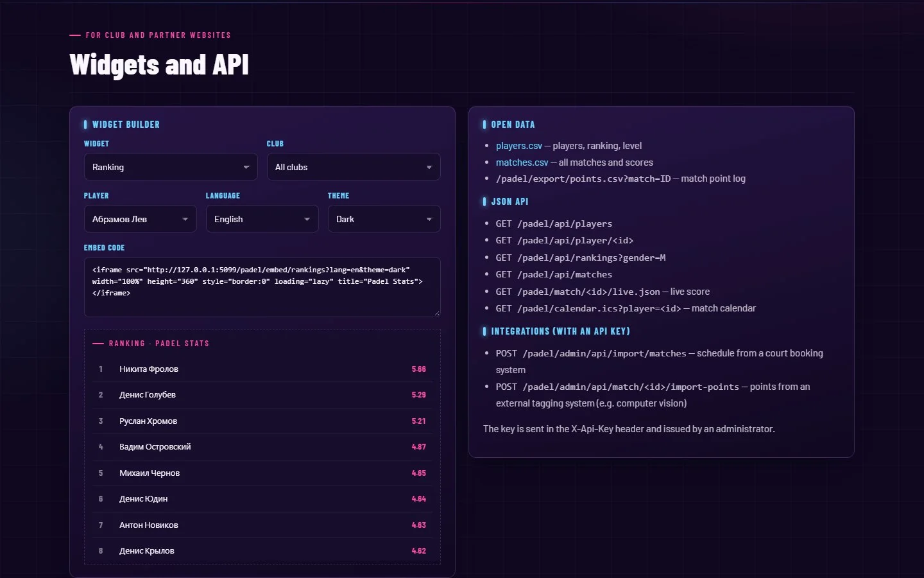Open the Language dropdown set to English
924x578 pixels.
[x=262, y=219]
